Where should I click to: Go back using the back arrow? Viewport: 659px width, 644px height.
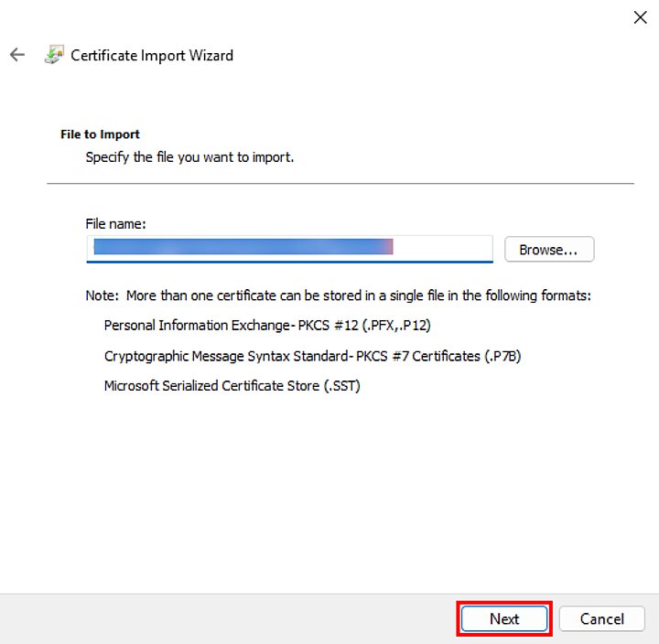tap(17, 55)
